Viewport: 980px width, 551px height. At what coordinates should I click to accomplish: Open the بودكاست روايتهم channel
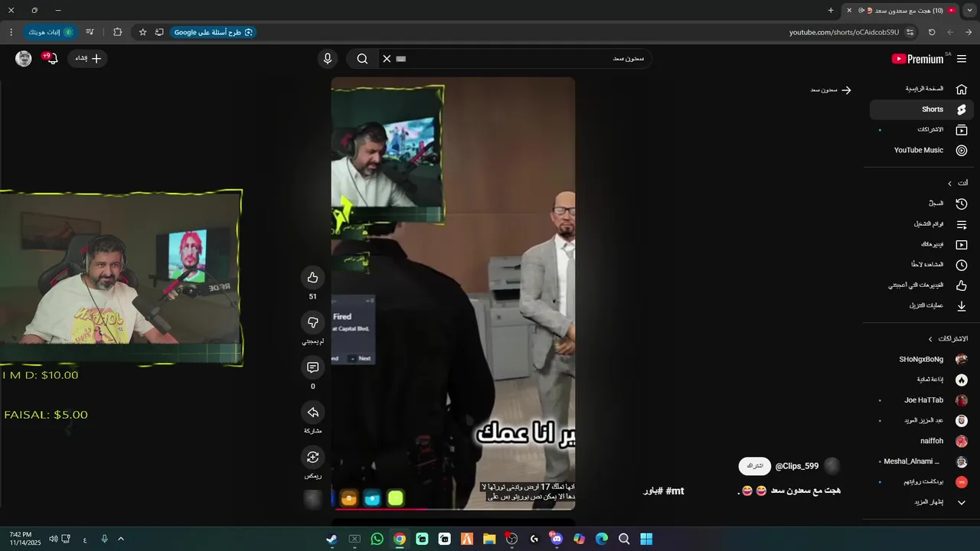(922, 482)
